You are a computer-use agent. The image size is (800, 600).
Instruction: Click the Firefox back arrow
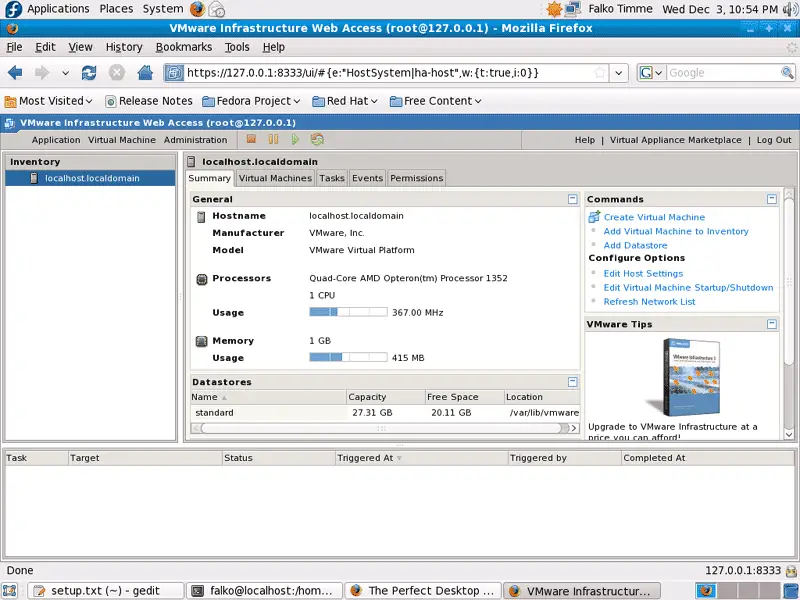15,73
